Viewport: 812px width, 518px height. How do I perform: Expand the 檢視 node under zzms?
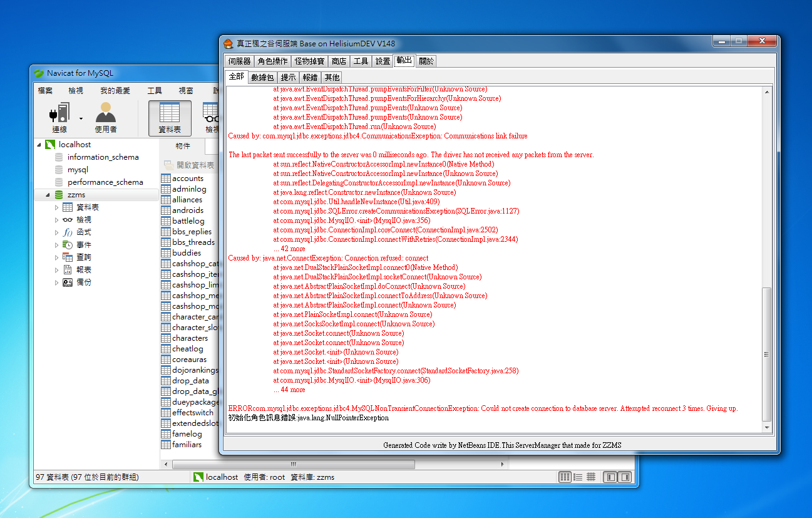[57, 220]
